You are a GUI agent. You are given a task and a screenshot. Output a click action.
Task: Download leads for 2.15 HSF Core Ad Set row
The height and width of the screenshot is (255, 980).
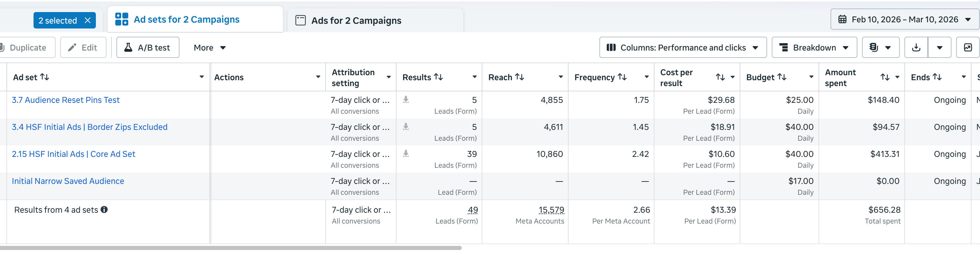(x=406, y=154)
